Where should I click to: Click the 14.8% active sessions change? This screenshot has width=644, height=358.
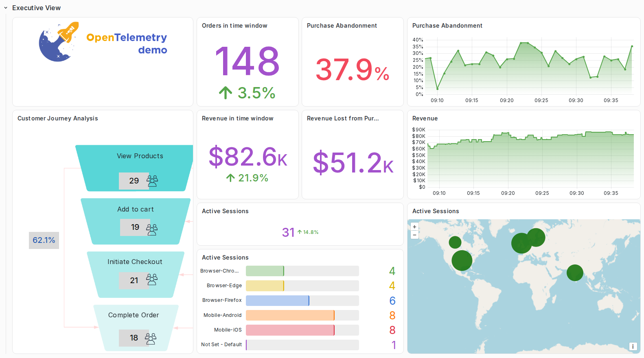[x=308, y=232]
